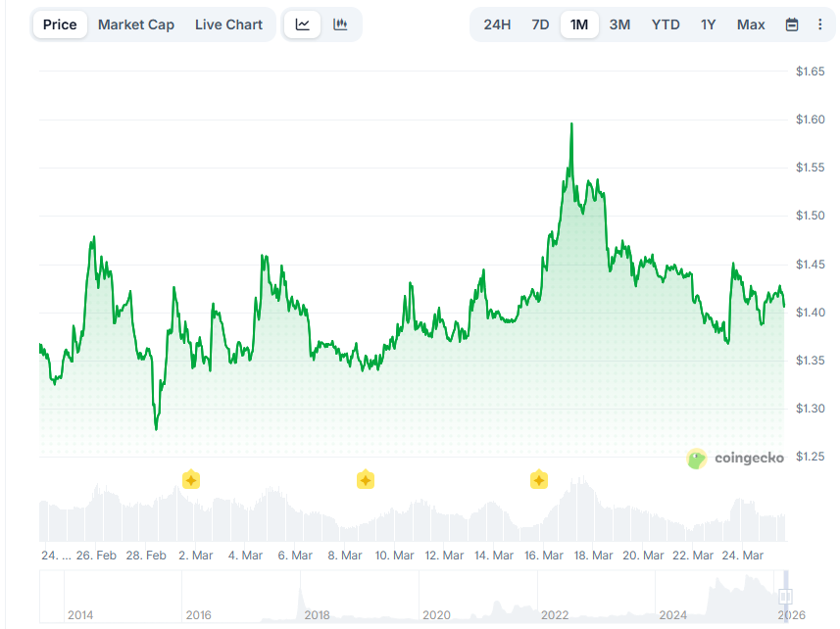840x629 pixels.
Task: Click the 1Y range button
Action: (708, 24)
